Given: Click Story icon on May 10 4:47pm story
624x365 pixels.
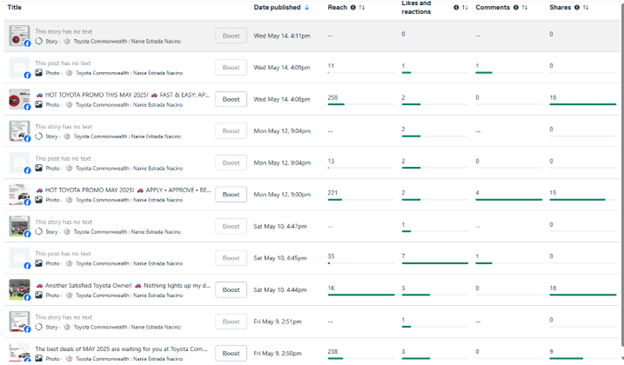Looking at the screenshot, I should [x=39, y=232].
